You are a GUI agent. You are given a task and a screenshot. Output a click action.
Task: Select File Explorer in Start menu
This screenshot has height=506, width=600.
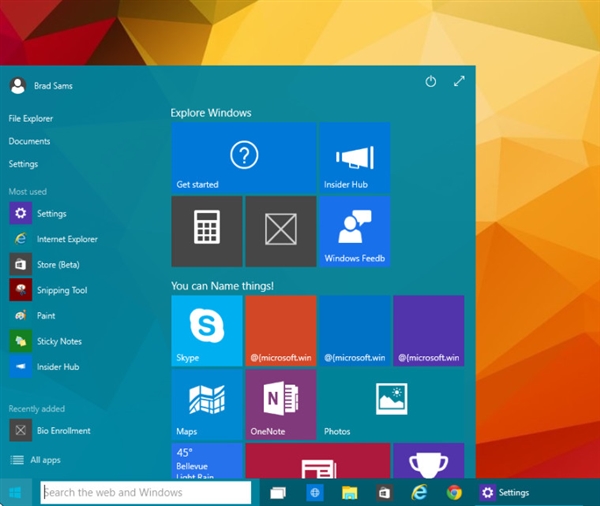(31, 119)
